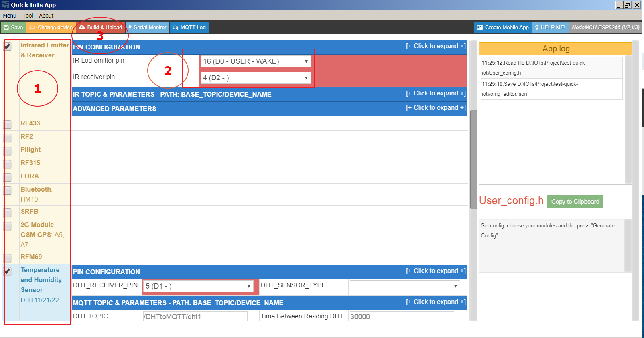
Task: Open the IR Led emitter pin dropdown
Action: [255, 61]
